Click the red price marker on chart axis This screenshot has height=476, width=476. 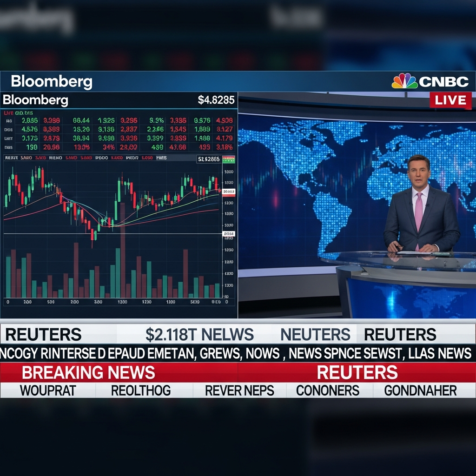pos(229,192)
